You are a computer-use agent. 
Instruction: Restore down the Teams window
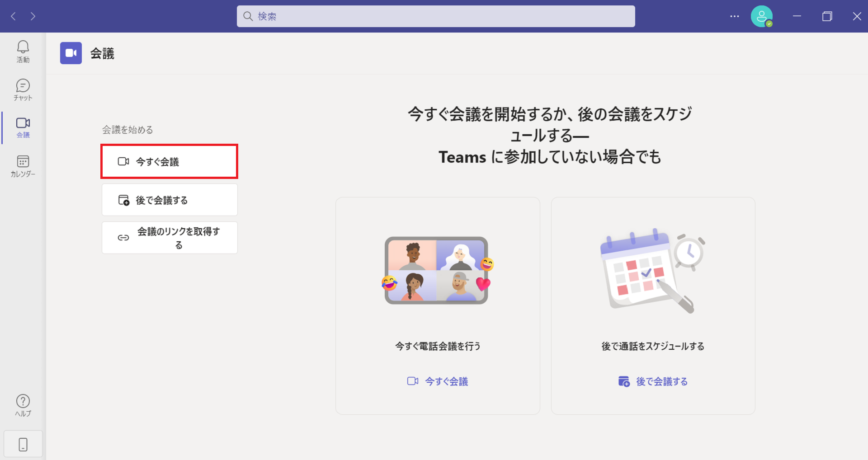click(827, 16)
